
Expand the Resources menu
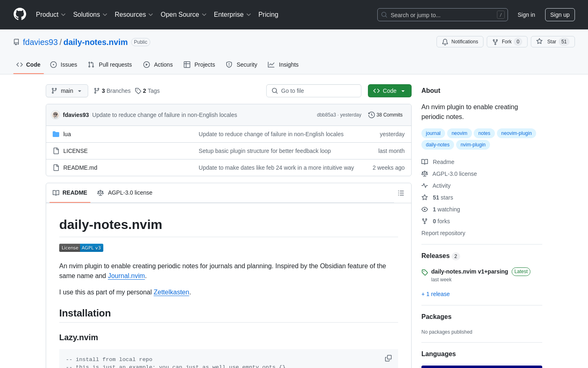(x=134, y=15)
